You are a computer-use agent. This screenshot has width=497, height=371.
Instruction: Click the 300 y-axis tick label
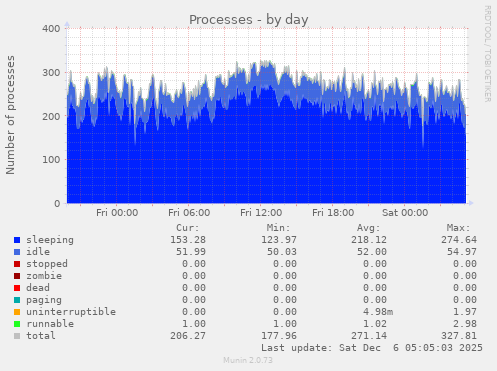(51, 73)
